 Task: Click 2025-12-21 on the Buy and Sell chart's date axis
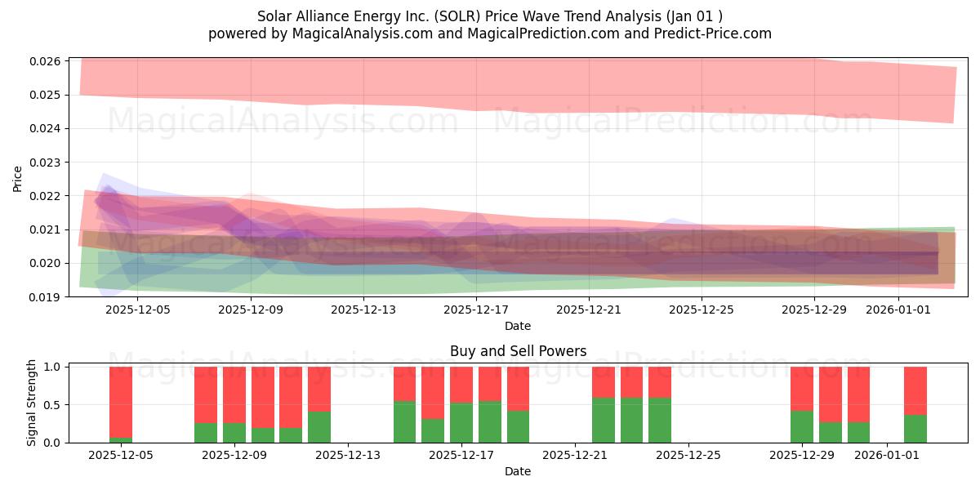575,456
